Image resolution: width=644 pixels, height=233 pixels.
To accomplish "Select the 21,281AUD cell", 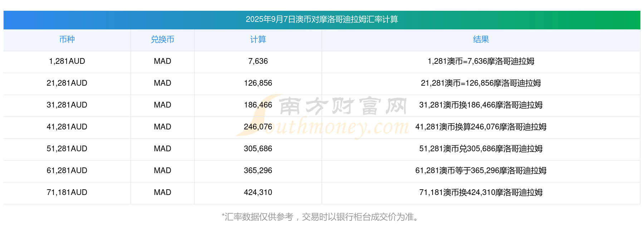I will pyautogui.click(x=67, y=83).
